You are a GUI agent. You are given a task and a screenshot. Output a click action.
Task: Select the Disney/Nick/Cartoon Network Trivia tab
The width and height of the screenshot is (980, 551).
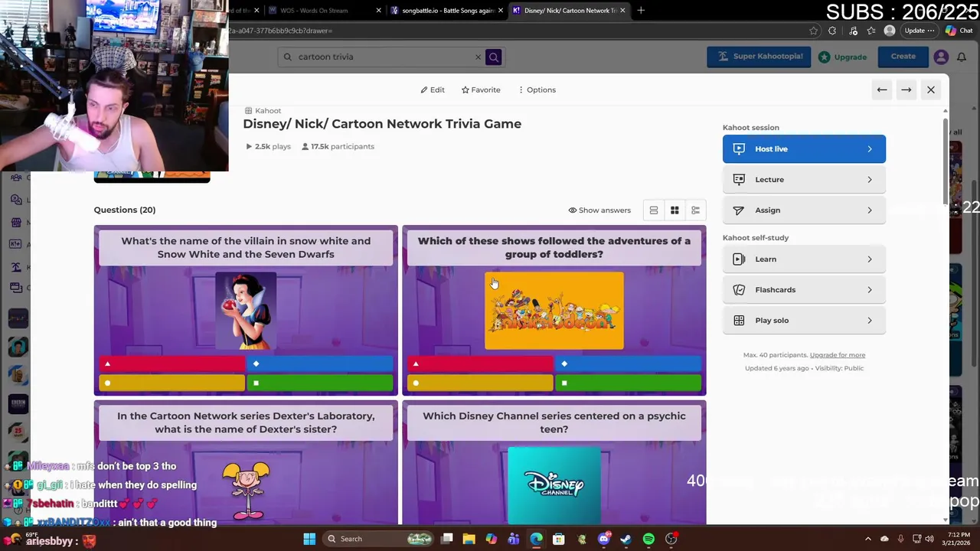coord(569,10)
